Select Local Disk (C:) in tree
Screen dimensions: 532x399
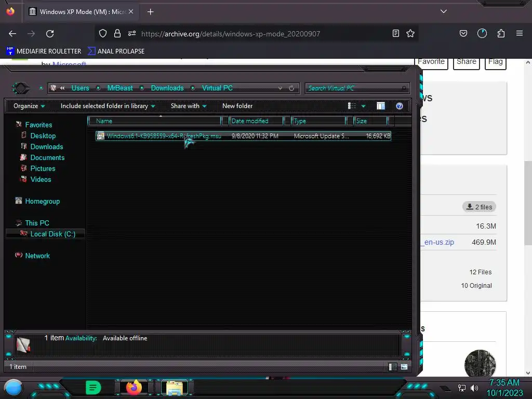(x=45, y=234)
